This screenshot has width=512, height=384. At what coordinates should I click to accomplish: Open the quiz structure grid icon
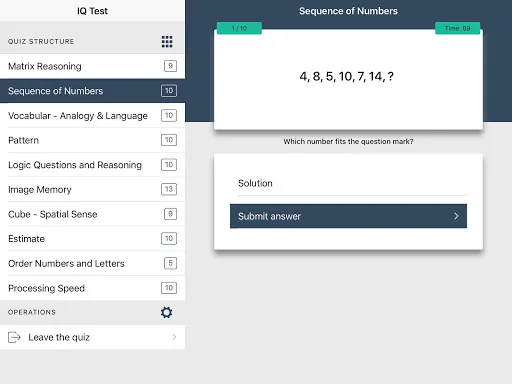point(167,42)
